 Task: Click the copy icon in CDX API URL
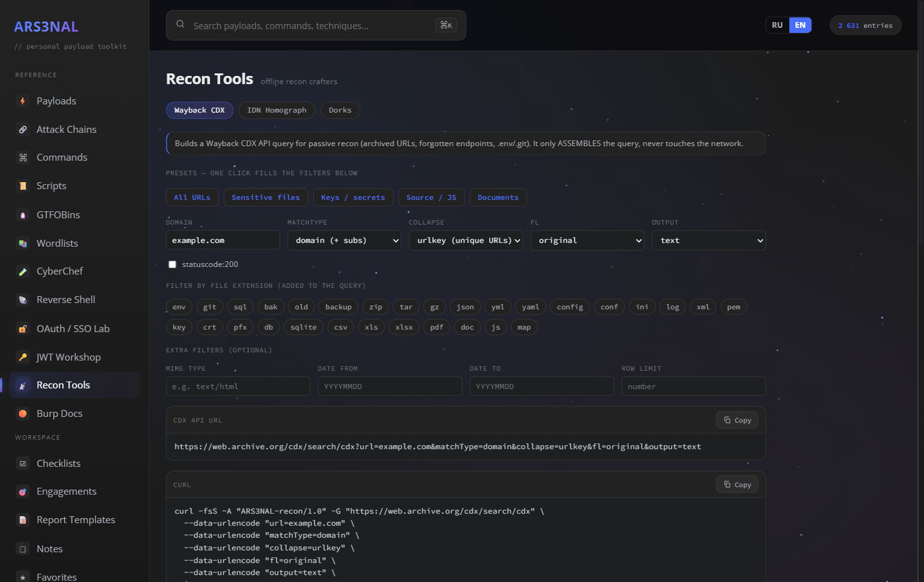(727, 420)
